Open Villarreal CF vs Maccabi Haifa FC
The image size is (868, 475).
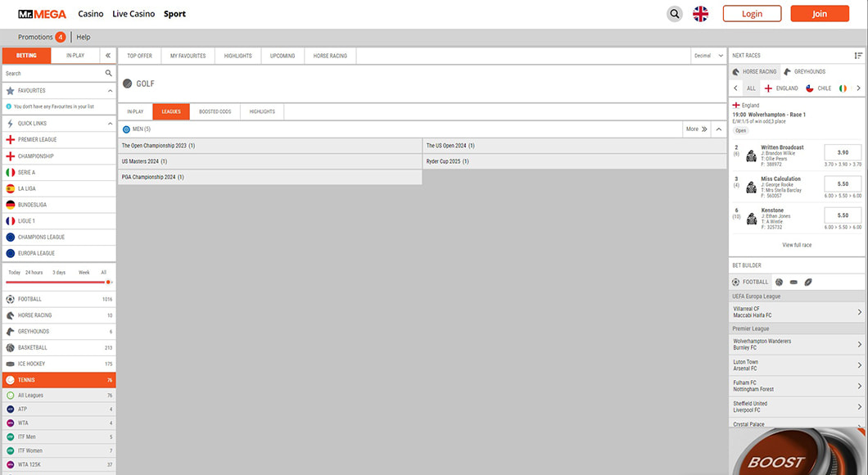[797, 312]
